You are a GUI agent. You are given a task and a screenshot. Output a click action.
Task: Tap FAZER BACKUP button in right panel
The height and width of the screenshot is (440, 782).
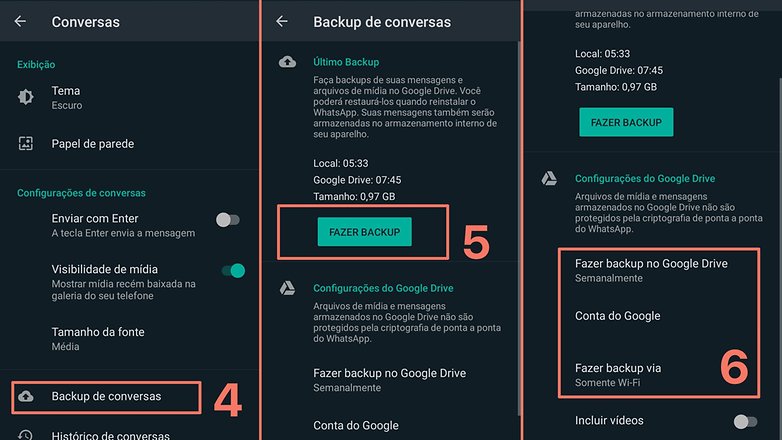point(626,122)
